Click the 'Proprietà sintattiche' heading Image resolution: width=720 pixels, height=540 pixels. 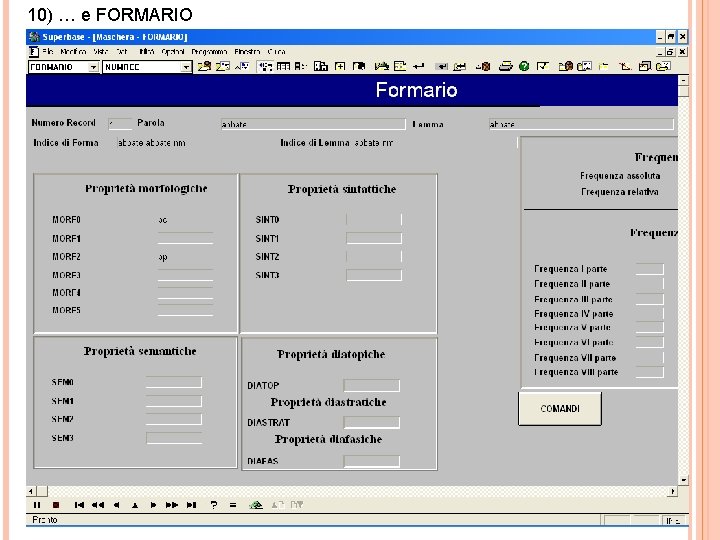[x=342, y=189]
